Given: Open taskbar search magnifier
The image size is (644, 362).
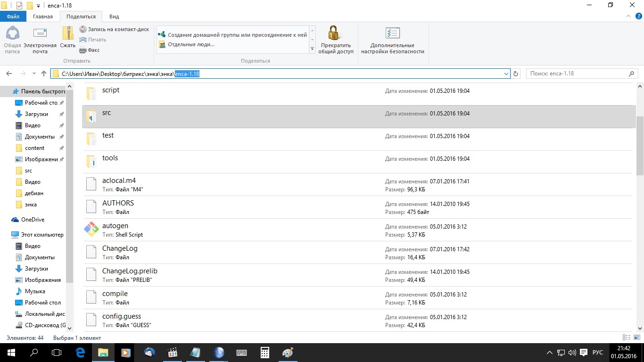Looking at the screenshot, I should [x=34, y=353].
